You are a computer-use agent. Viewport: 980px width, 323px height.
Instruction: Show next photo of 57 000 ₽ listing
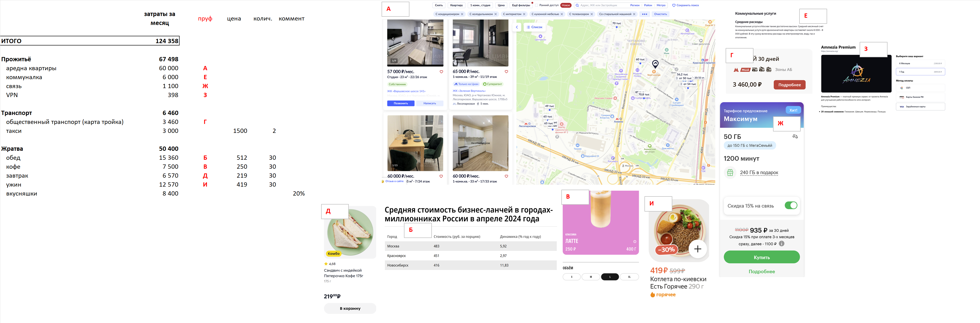437,38
